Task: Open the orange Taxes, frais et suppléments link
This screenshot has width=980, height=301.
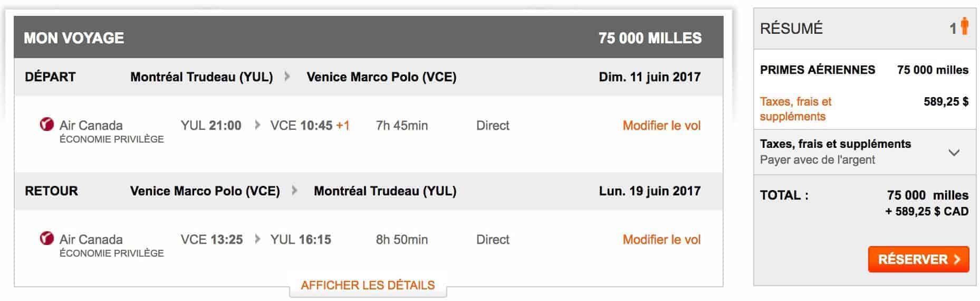Action: 795,109
